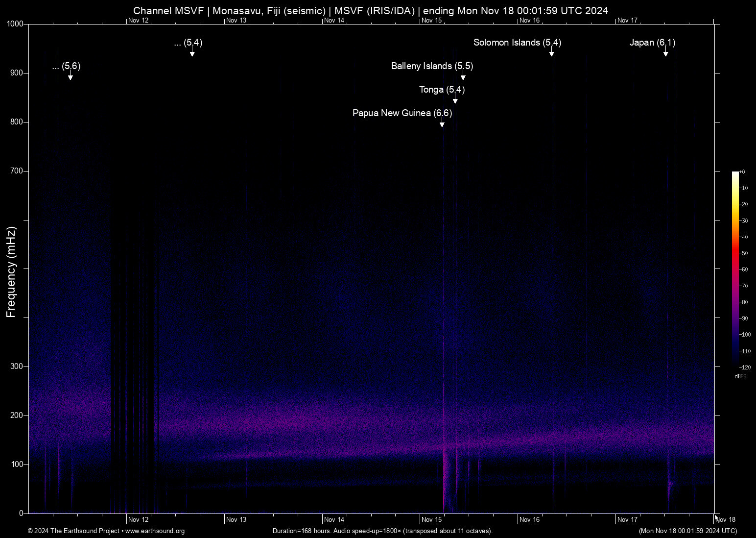
Task: Click the chart title starting with Channel MSVF
Action: 371,11
